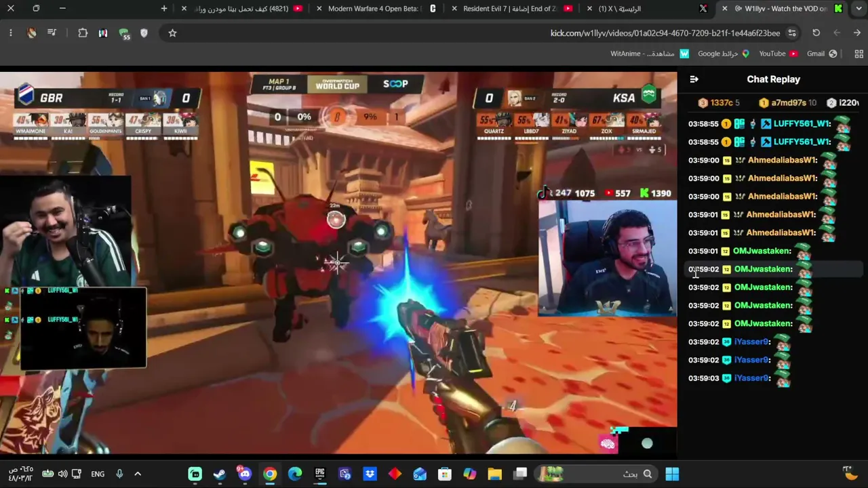Image resolution: width=868 pixels, height=488 pixels.
Task: Open File Explorer from taskbar
Action: click(494, 474)
